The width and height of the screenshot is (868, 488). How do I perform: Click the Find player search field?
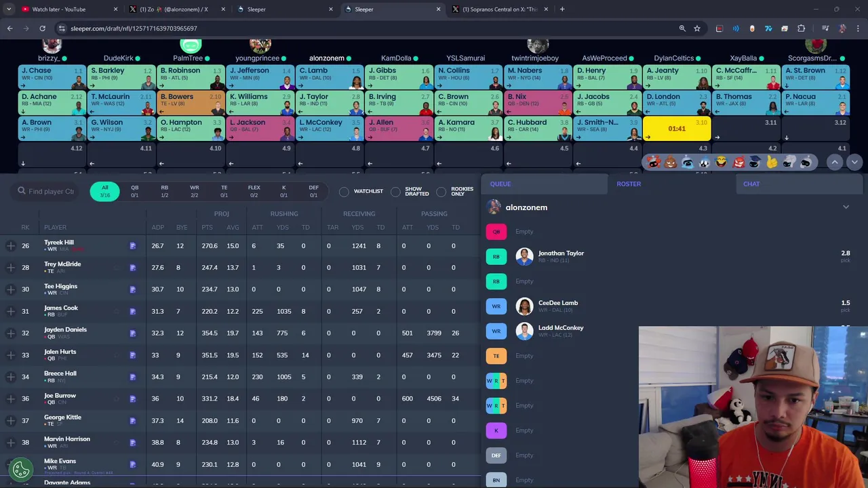(46, 191)
